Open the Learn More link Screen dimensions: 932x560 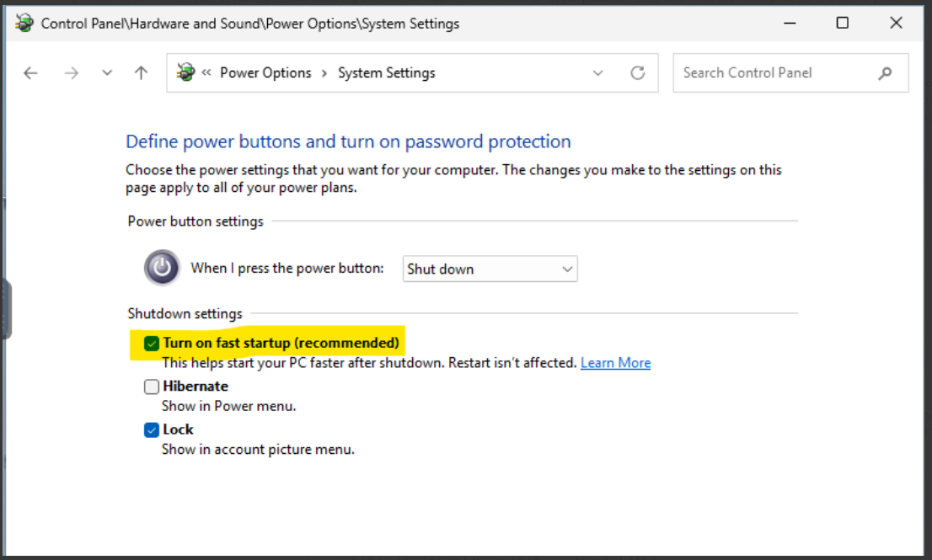pyautogui.click(x=615, y=362)
